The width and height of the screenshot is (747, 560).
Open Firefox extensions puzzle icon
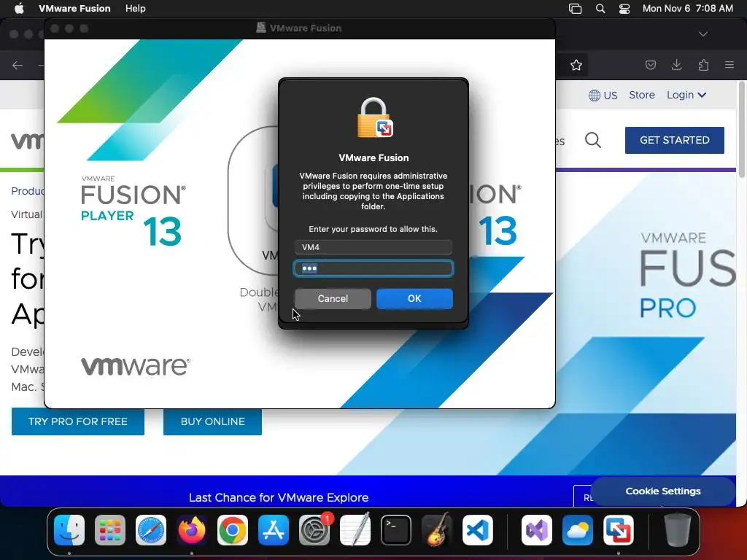[x=703, y=65]
